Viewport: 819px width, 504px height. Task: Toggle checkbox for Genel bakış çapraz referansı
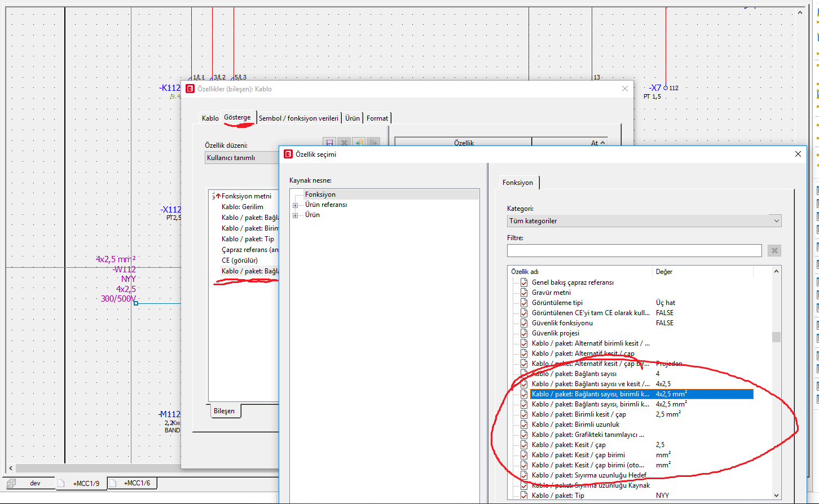coord(524,282)
